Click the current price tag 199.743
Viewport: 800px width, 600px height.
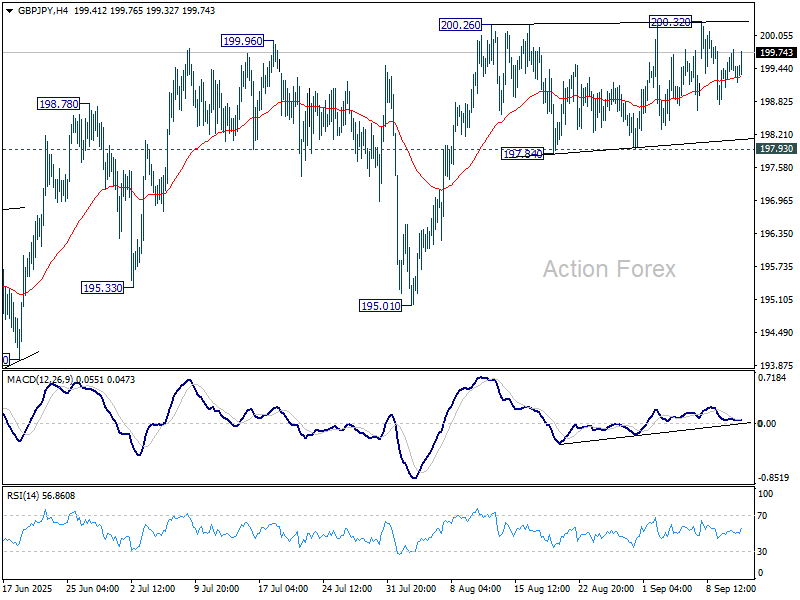(777, 52)
